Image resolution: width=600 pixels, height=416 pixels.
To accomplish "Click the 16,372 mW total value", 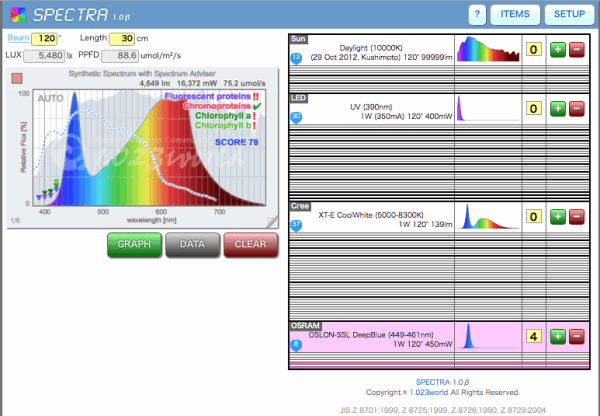I will click(x=197, y=83).
